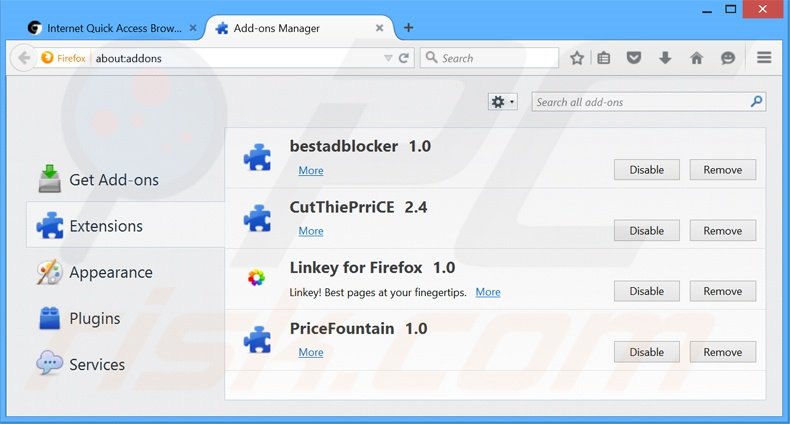Open the Services category

pyautogui.click(x=125, y=364)
